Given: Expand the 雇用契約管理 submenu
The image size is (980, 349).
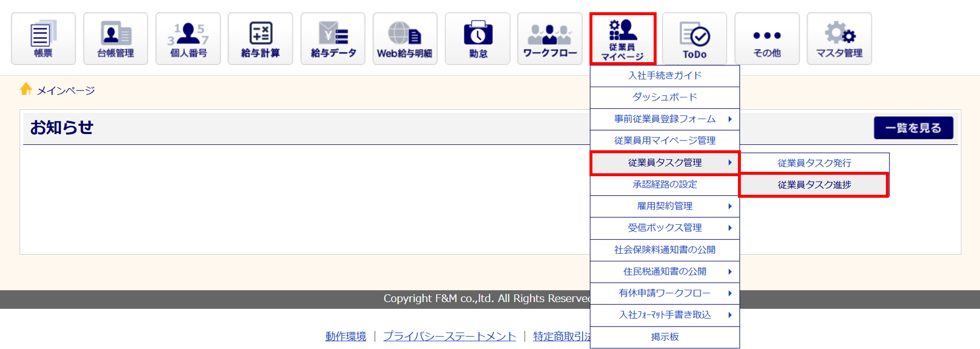Looking at the screenshot, I should 665,206.
